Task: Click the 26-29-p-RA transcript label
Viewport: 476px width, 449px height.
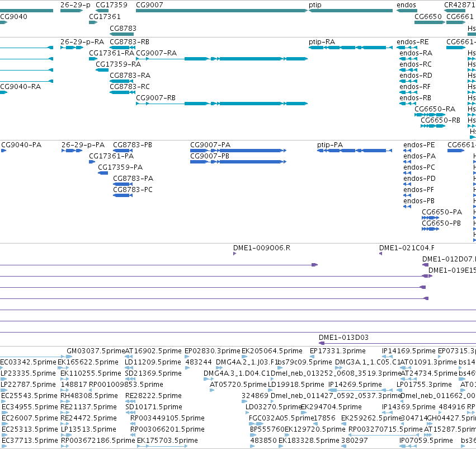Action: coord(82,42)
